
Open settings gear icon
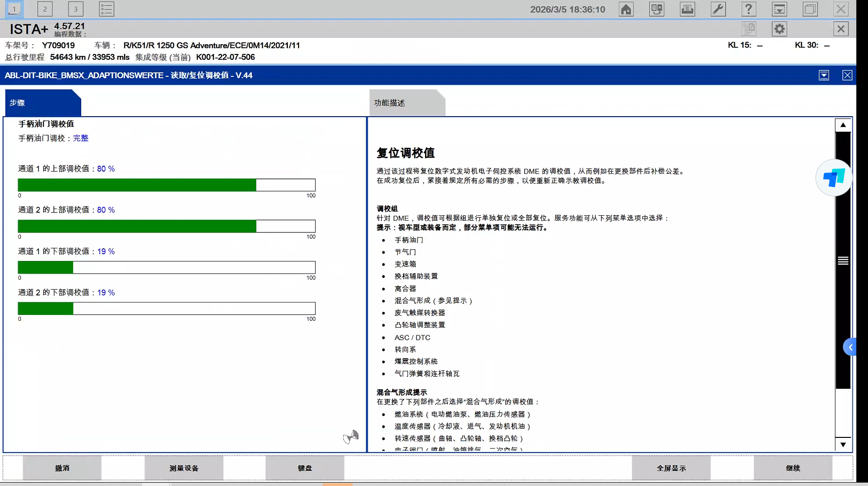coord(779,29)
